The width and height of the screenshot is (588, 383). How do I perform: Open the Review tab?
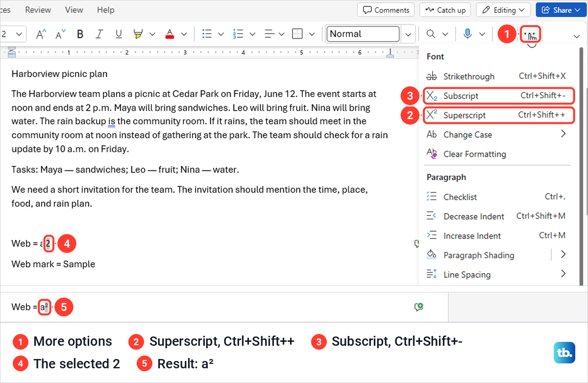pyautogui.click(x=38, y=10)
